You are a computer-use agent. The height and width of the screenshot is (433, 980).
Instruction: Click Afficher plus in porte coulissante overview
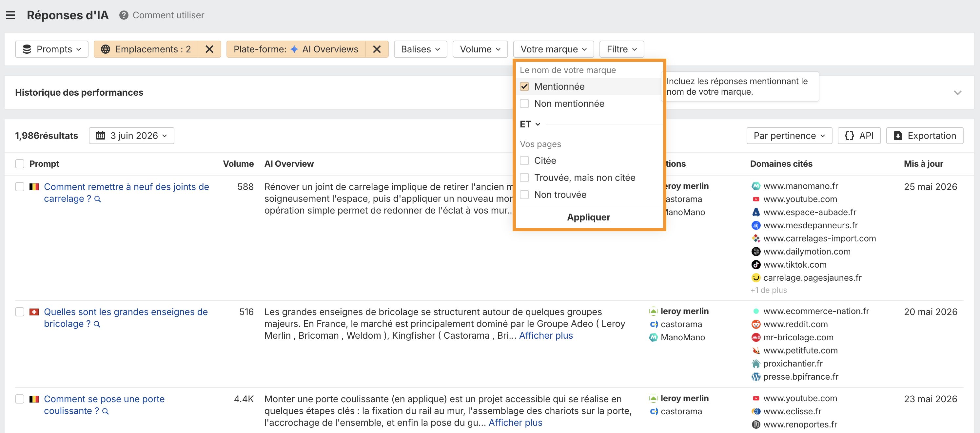pos(515,423)
